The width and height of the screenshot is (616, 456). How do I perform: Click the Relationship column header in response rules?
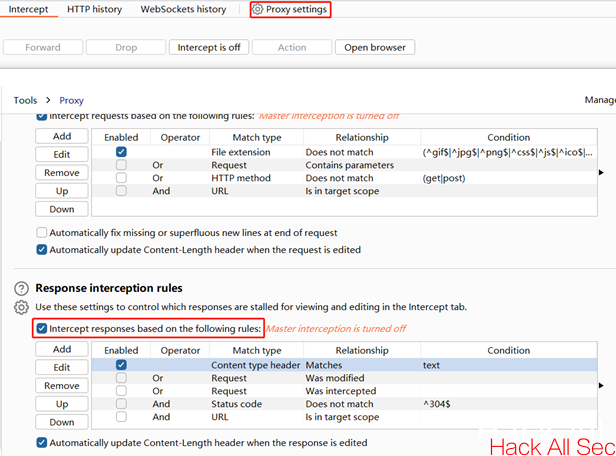tap(362, 350)
